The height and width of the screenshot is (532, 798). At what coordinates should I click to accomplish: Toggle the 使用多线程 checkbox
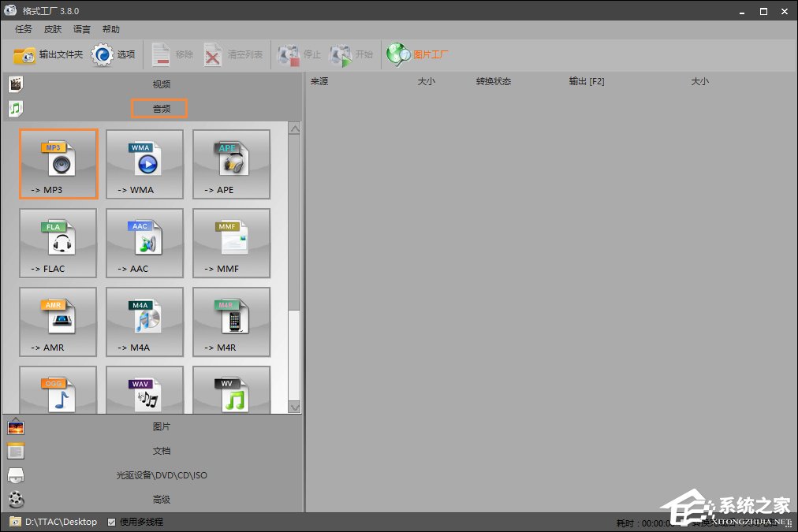(x=111, y=522)
